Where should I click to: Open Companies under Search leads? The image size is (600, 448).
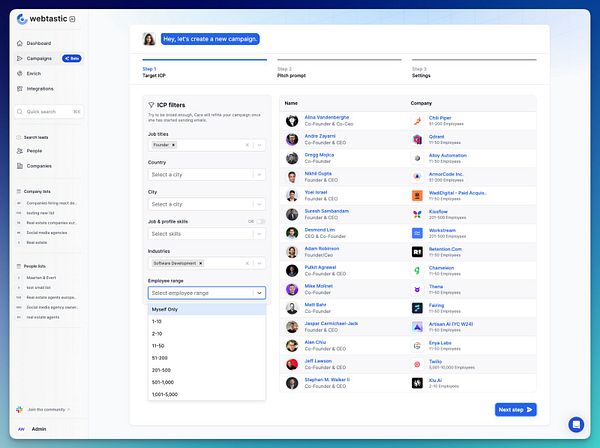point(39,166)
